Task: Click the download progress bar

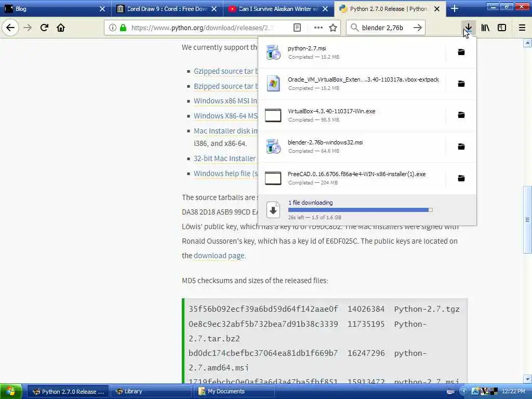Action: [x=361, y=210]
